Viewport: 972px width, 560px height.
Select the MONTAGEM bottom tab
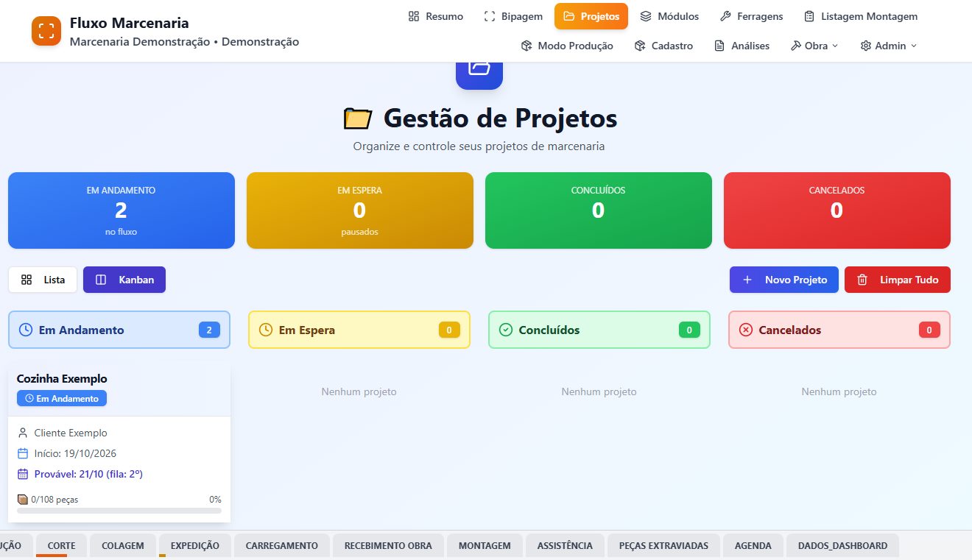(485, 545)
